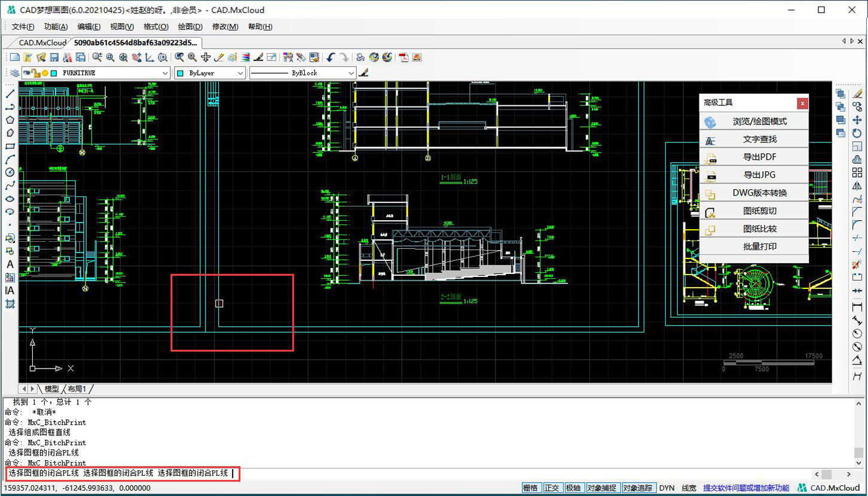Toggle 正交 ortho mode in status bar
868x496 pixels.
pos(552,488)
